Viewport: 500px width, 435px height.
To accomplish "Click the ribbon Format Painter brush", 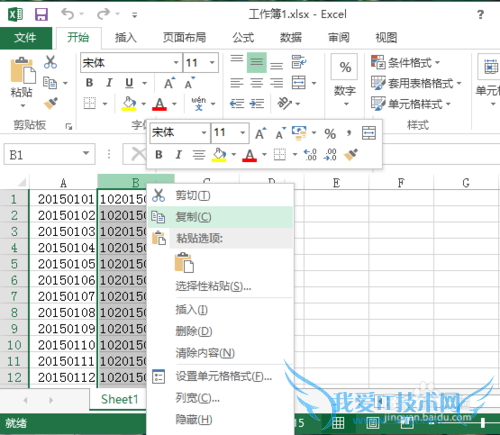I will (x=50, y=103).
